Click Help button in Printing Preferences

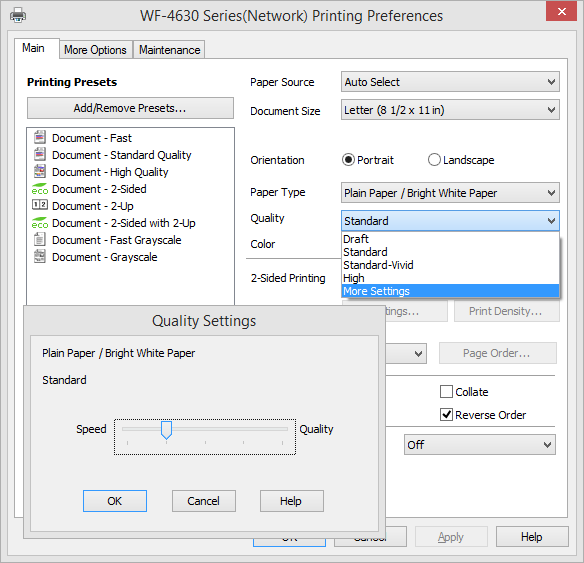[x=532, y=537]
